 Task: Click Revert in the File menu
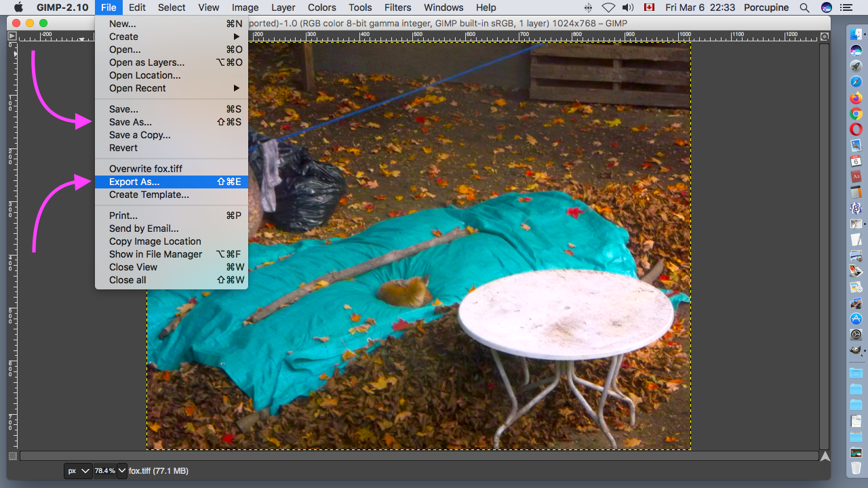tap(172, 148)
